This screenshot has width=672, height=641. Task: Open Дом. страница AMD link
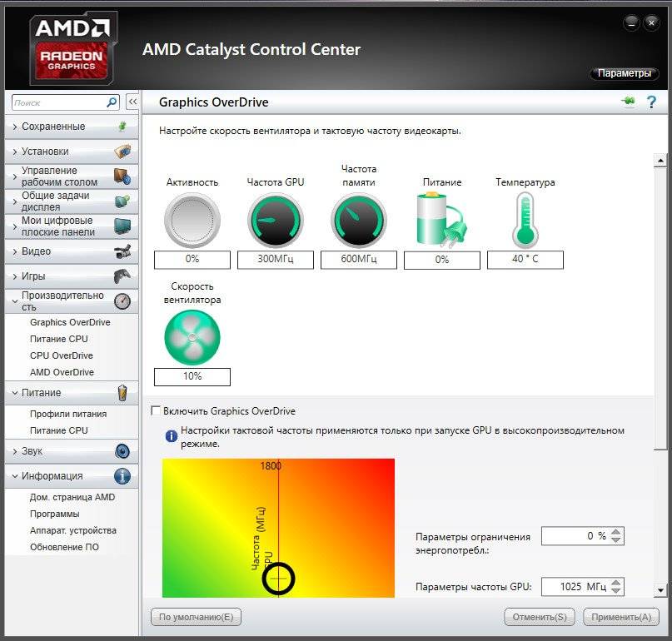(x=72, y=497)
